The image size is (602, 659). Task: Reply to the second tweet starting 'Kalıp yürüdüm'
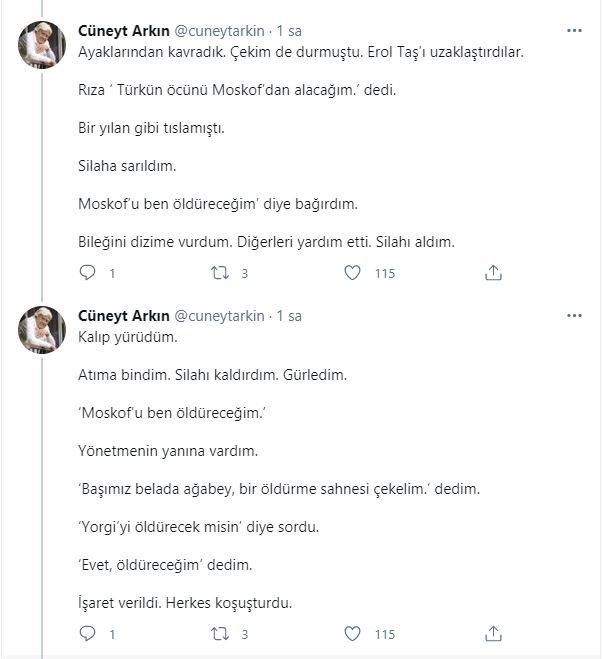click(87, 634)
